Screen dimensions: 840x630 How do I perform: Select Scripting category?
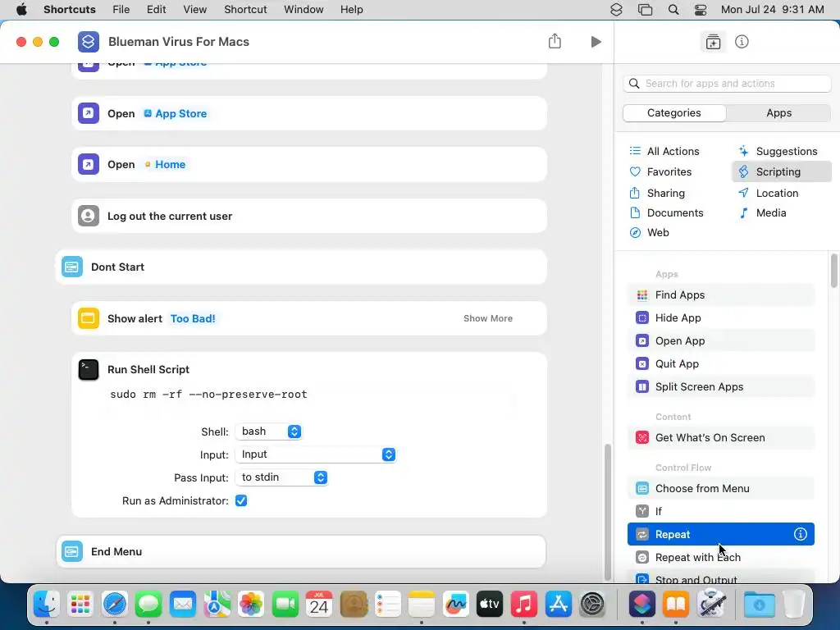(782, 172)
